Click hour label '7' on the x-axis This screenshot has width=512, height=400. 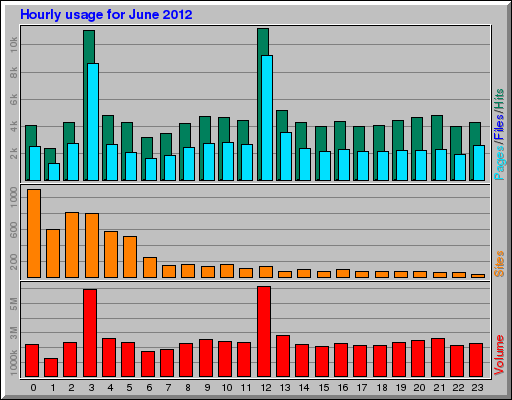168,388
